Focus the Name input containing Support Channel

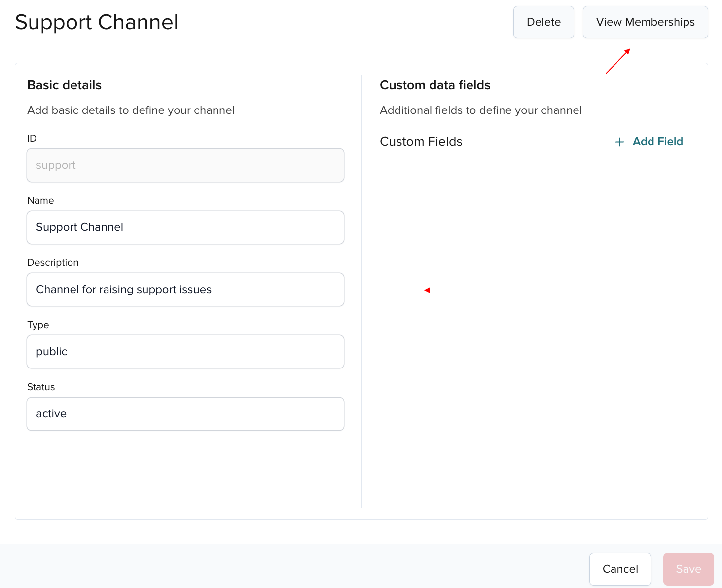coord(185,227)
